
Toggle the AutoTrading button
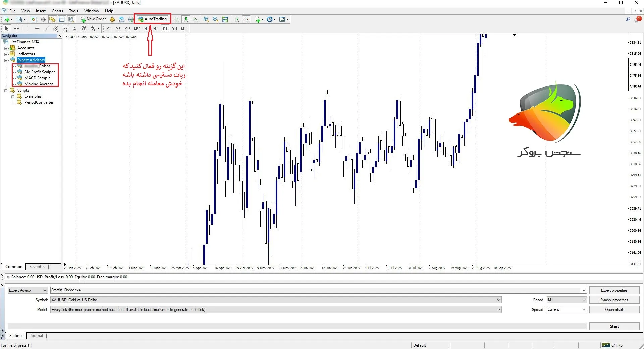click(152, 19)
